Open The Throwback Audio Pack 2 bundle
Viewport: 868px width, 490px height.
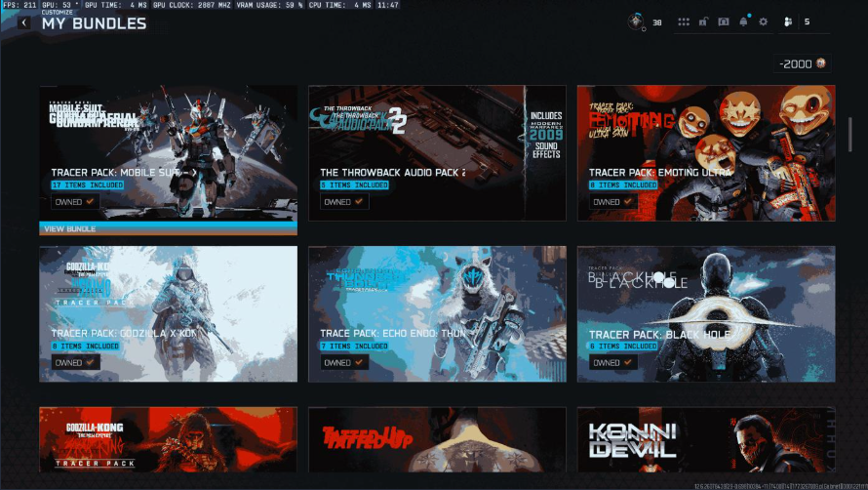click(x=437, y=153)
